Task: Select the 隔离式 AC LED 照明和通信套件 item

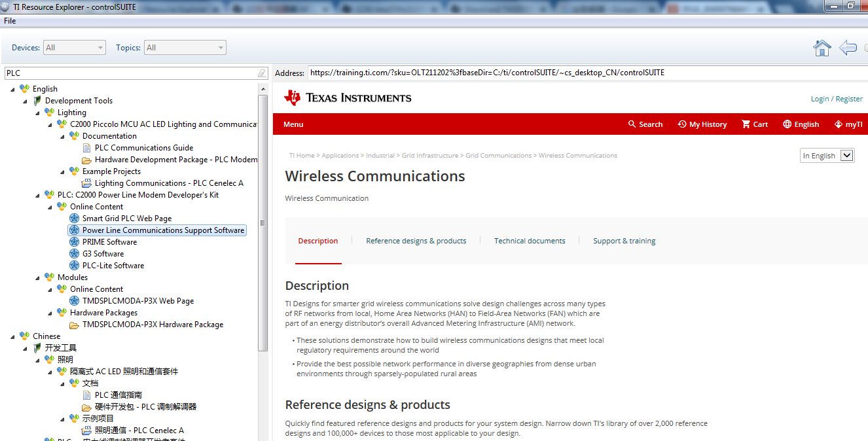Action: coord(124,372)
